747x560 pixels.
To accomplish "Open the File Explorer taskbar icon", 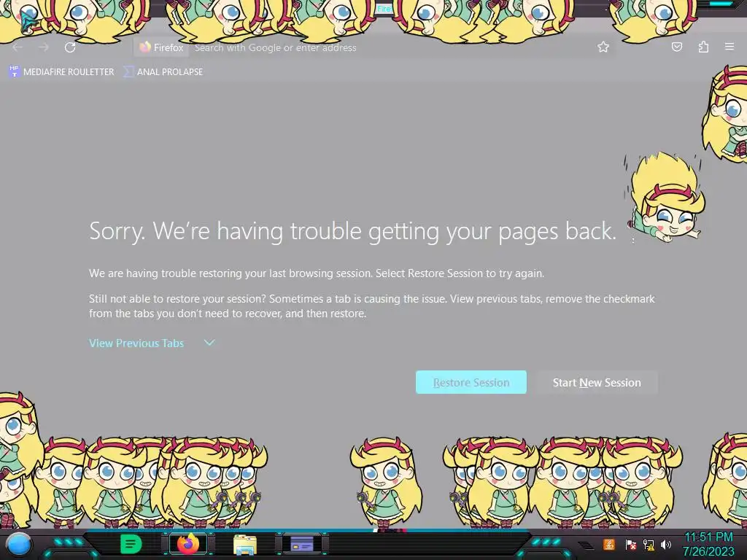I will (245, 544).
